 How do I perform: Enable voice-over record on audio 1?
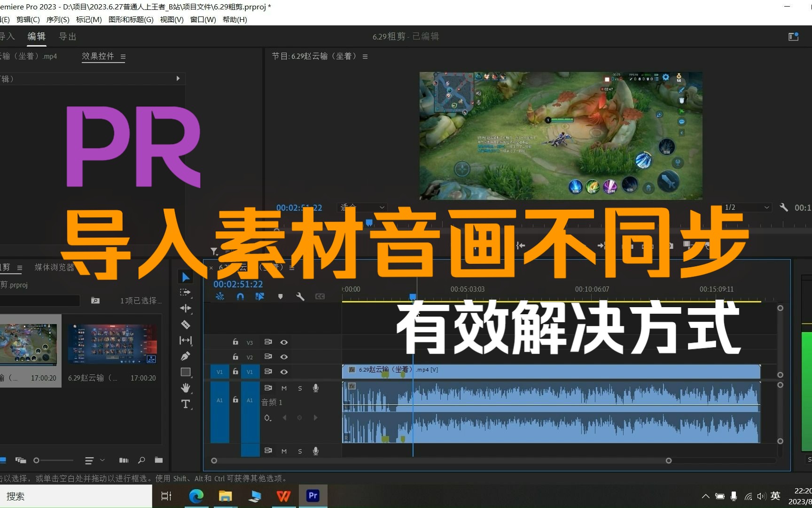316,388
